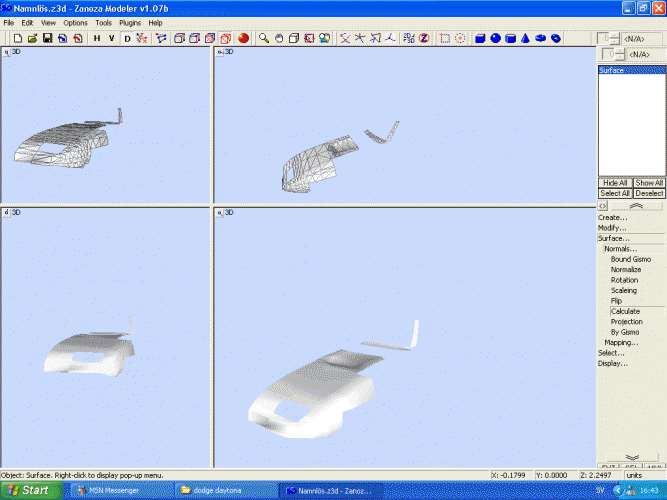Click the Open file folder icon
The height and width of the screenshot is (500, 667).
(33, 38)
